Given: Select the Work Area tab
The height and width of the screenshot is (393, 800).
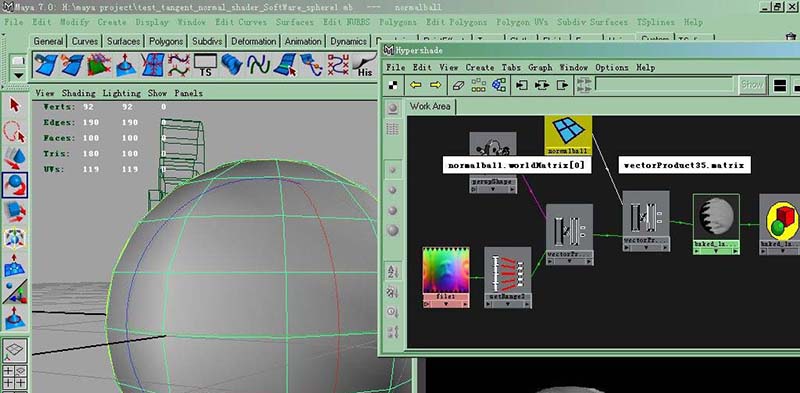Looking at the screenshot, I should coord(430,106).
